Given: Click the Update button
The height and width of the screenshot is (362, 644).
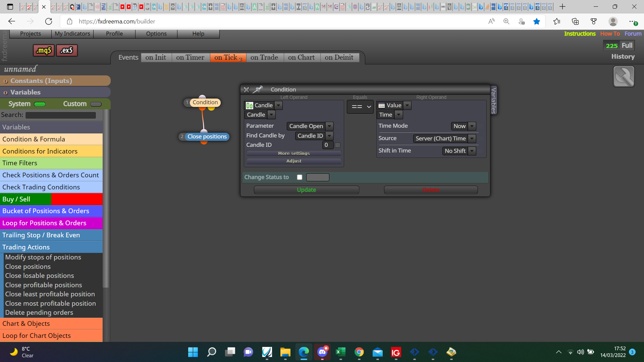Looking at the screenshot, I should 307,190.
